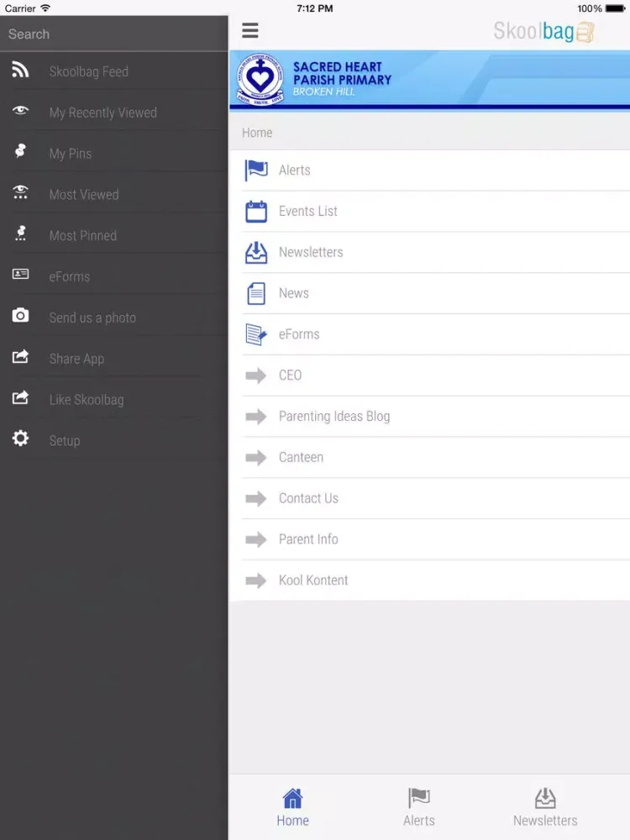The image size is (630, 840).
Task: Open the Contact Us link
Action: tap(308, 498)
